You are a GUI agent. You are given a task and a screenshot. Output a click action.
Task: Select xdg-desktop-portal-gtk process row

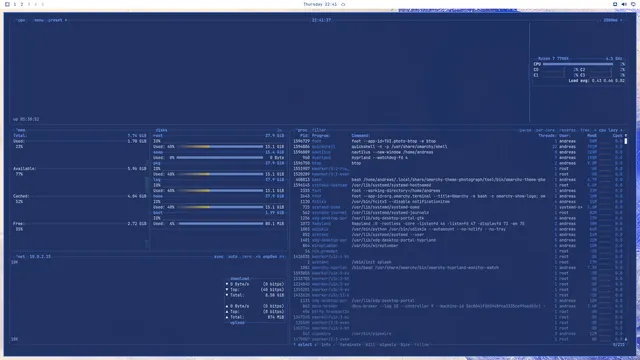point(459,218)
